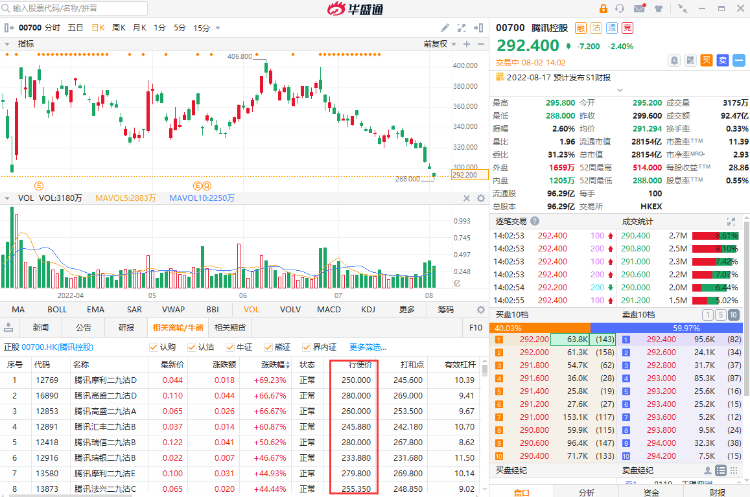This screenshot has height=497, width=750.
Task: Click the sell ratio 59.97% blue bar
Action: point(667,328)
